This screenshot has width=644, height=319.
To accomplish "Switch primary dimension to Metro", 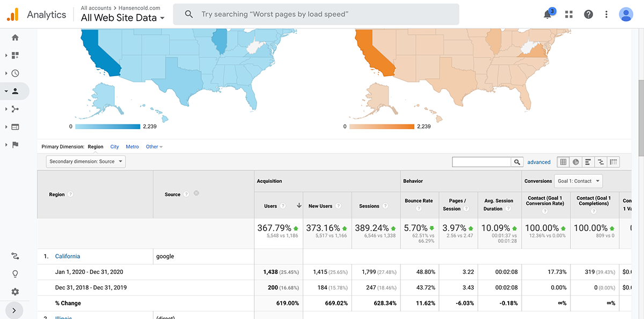I will click(x=132, y=147).
